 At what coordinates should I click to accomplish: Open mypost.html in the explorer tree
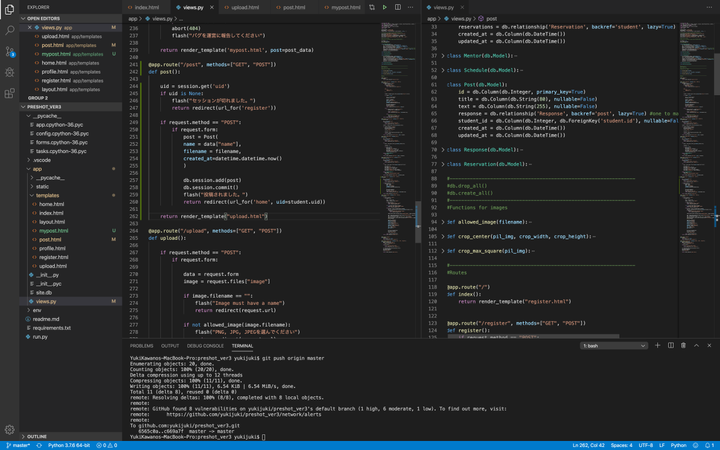(53, 231)
